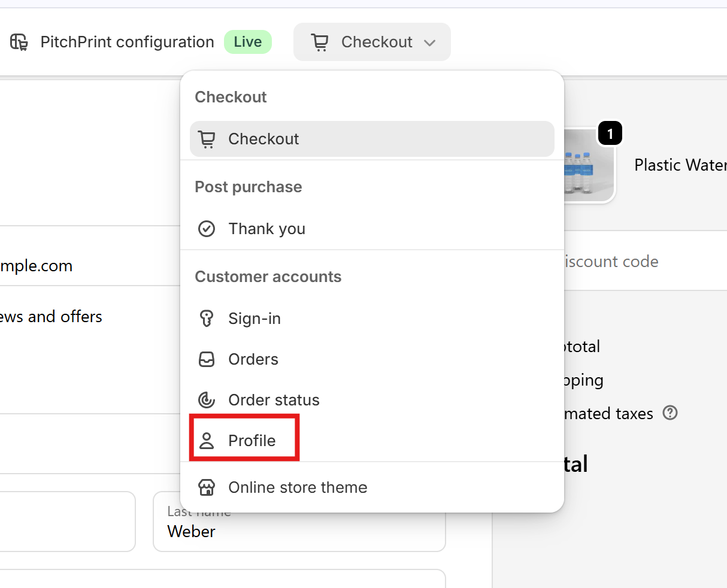Click the 'Post purchase' section heading
This screenshot has height=588, width=727.
click(249, 187)
